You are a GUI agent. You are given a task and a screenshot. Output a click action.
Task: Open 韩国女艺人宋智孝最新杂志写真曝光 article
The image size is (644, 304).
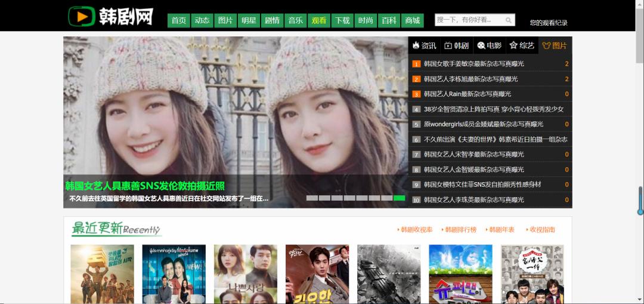click(x=474, y=155)
